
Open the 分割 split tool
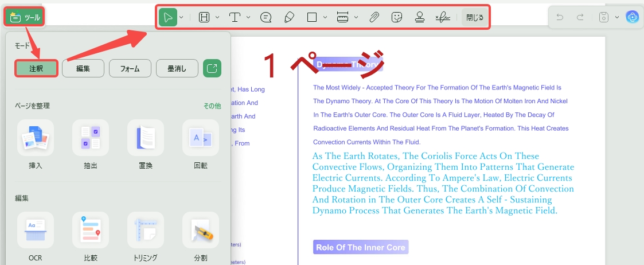tap(201, 230)
